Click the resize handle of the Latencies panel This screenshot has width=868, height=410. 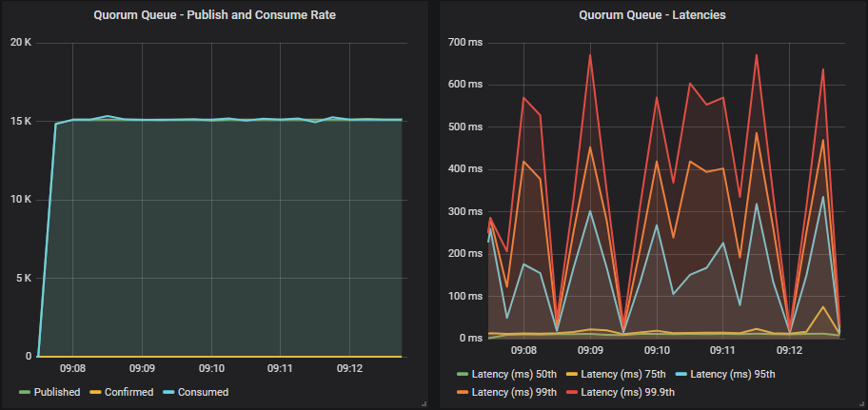pyautogui.click(x=861, y=404)
